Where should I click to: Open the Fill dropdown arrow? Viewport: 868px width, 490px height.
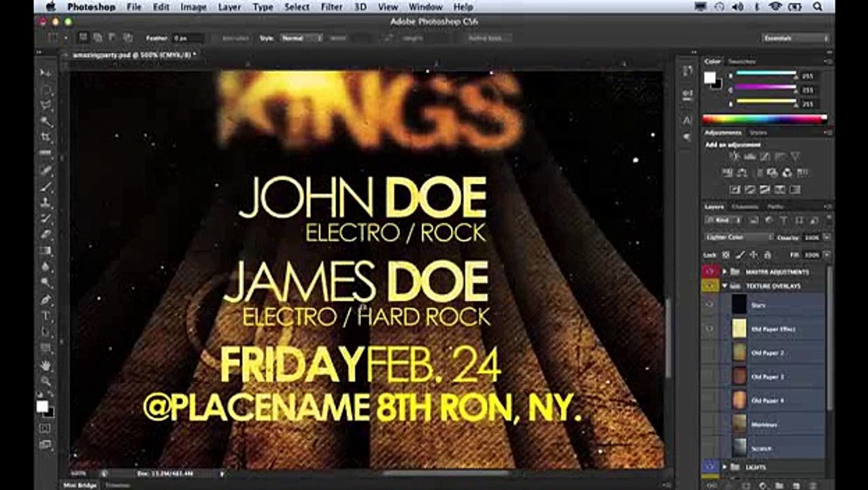(826, 255)
